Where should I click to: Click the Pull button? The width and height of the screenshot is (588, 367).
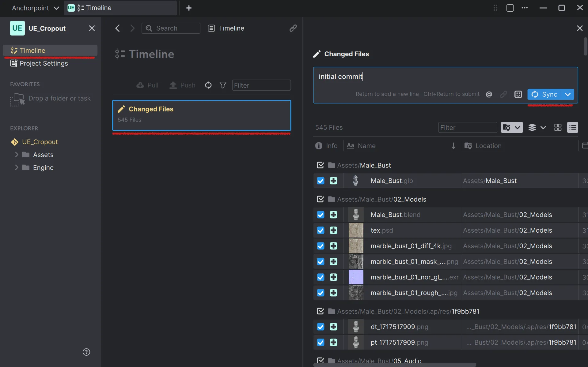(x=147, y=85)
